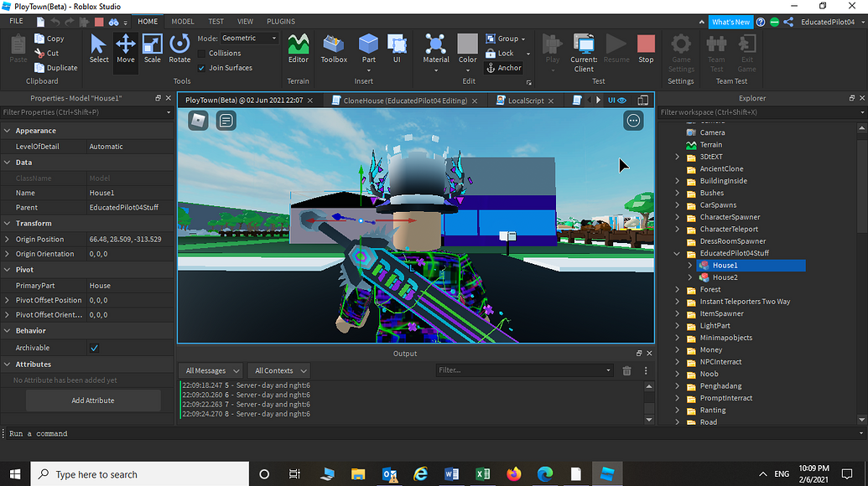This screenshot has width=868, height=486.
Task: Toggle UI visibility eye button
Action: pyautogui.click(x=617, y=100)
